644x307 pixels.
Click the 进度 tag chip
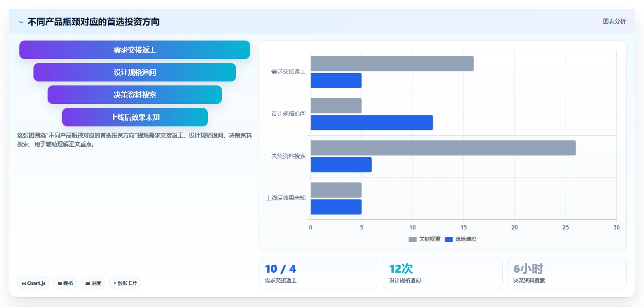click(93, 283)
